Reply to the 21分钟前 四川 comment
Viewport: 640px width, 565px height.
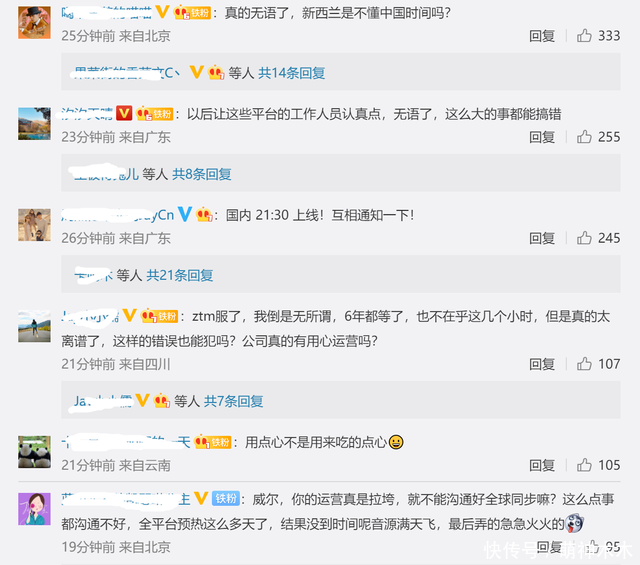tap(542, 364)
